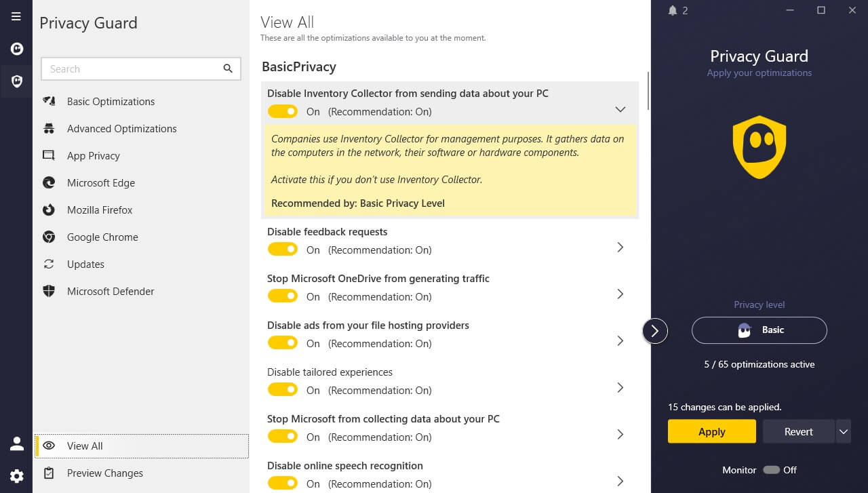This screenshot has width=868, height=493.
Task: Open the dropdown arrow beside Revert
Action: point(843,431)
